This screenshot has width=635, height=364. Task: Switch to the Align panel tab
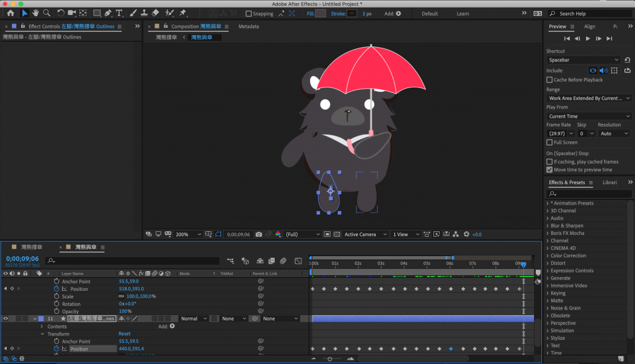tap(589, 26)
